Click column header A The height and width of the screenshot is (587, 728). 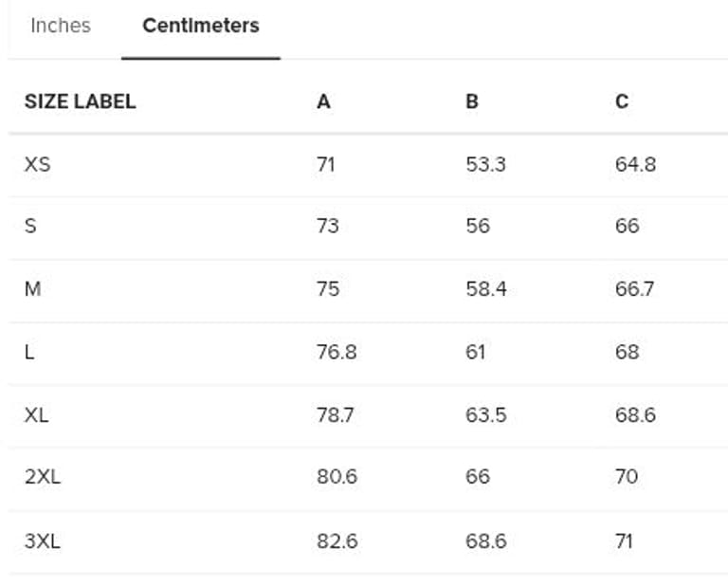(x=323, y=101)
